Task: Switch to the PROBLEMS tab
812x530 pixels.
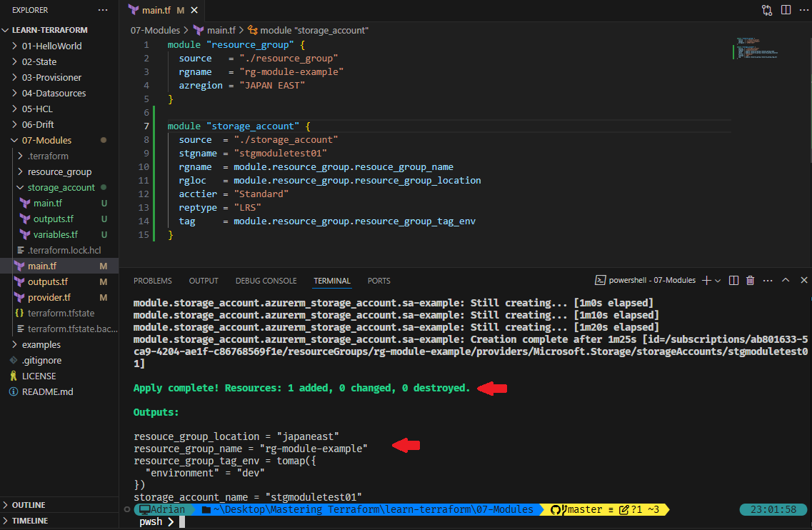Action: click(152, 281)
